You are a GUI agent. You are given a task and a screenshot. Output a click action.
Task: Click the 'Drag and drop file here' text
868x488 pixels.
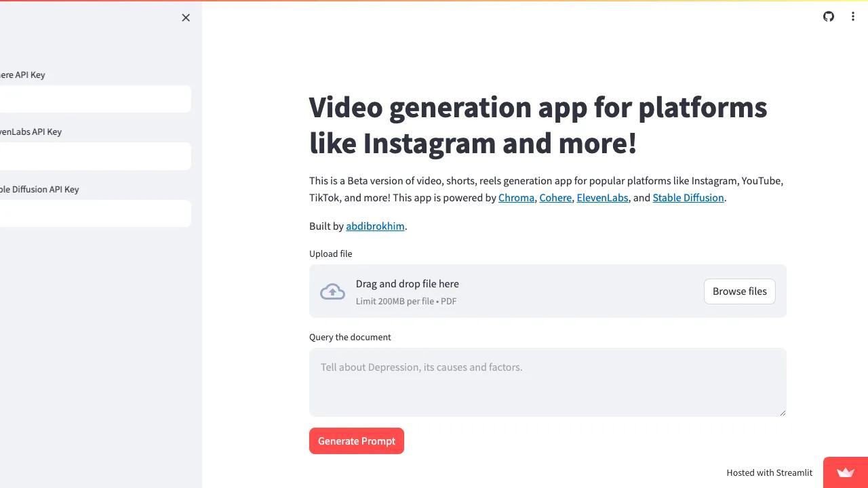click(x=408, y=284)
